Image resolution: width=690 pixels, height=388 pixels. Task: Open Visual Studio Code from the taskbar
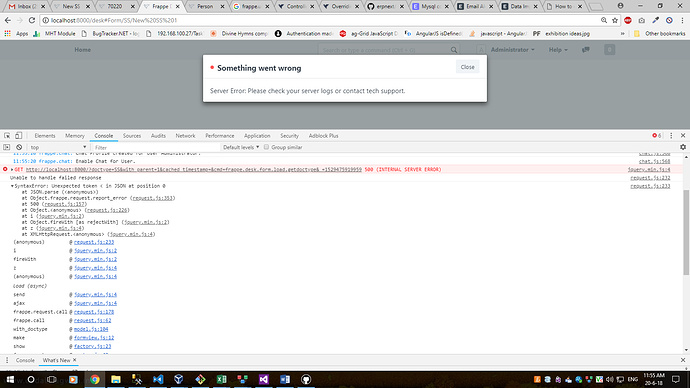158,379
